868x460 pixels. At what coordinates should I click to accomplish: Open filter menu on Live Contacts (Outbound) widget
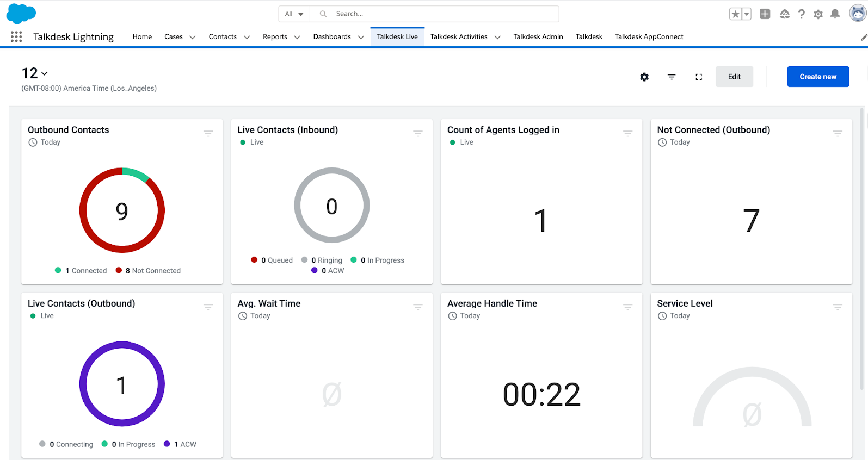point(208,307)
